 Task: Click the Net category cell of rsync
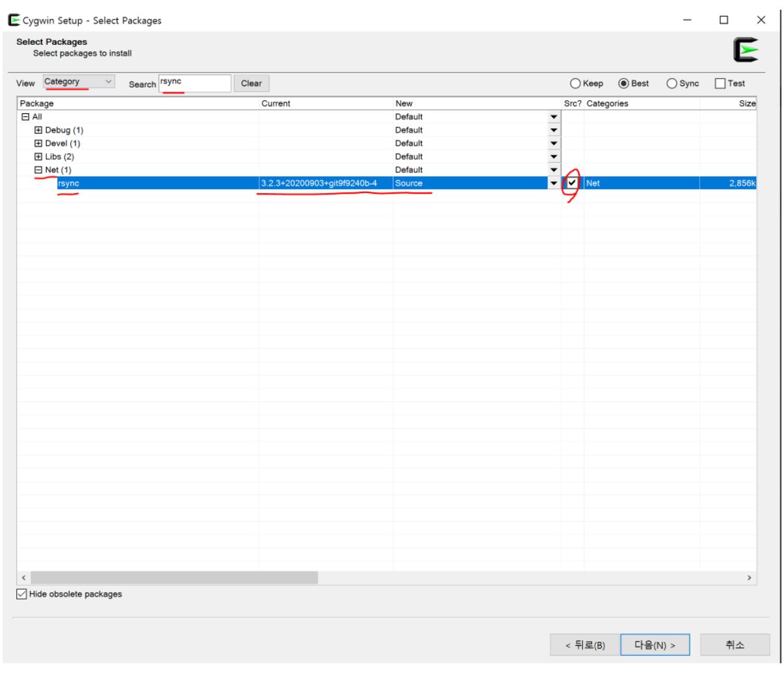tap(593, 183)
